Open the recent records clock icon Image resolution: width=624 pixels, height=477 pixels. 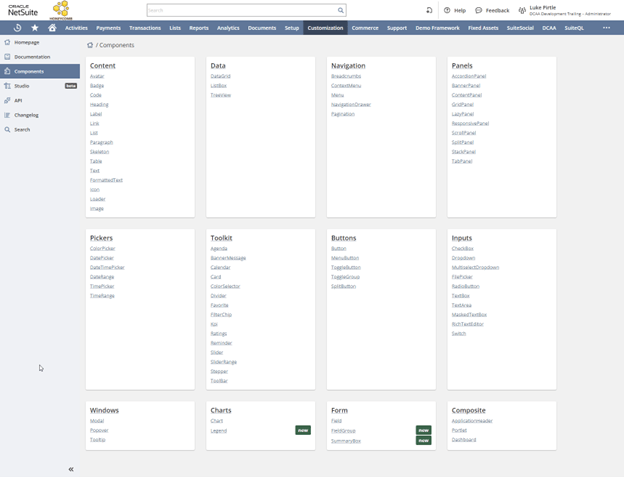point(18,28)
